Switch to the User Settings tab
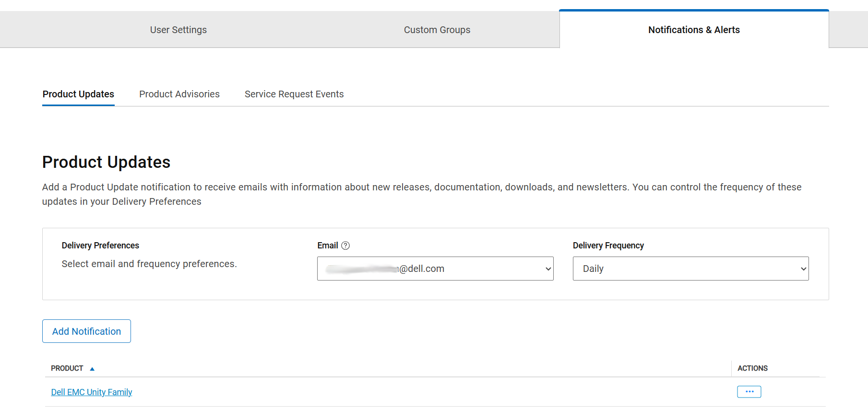Viewport: 868px width, 410px height. click(178, 30)
